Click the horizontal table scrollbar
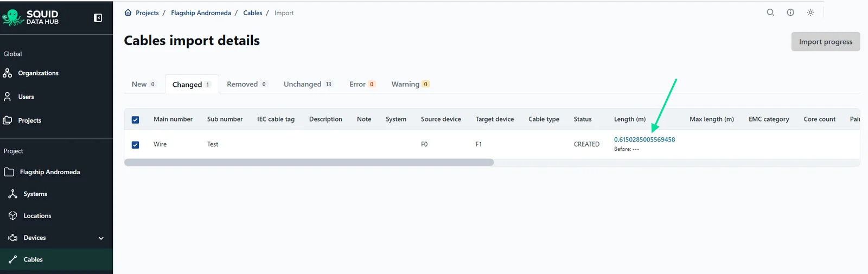Viewport: 868px width, 274px height. coord(309,162)
